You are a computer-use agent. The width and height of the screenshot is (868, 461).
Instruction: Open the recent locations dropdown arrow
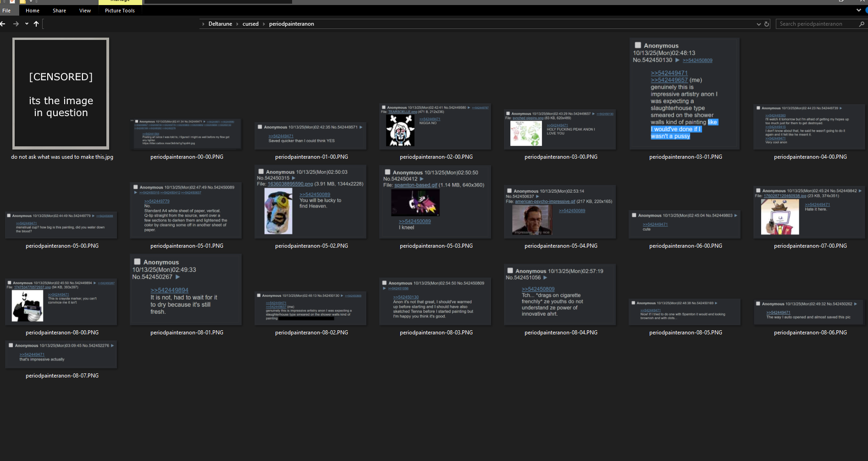[x=27, y=24]
